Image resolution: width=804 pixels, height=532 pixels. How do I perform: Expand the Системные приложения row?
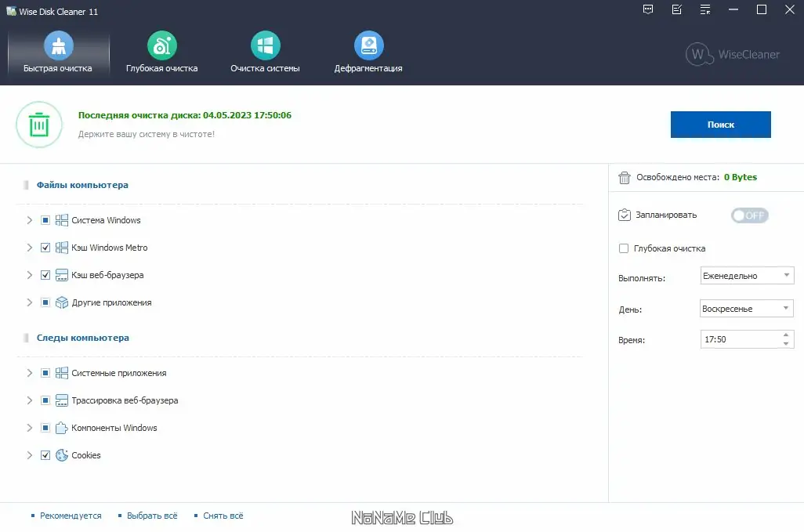point(29,373)
